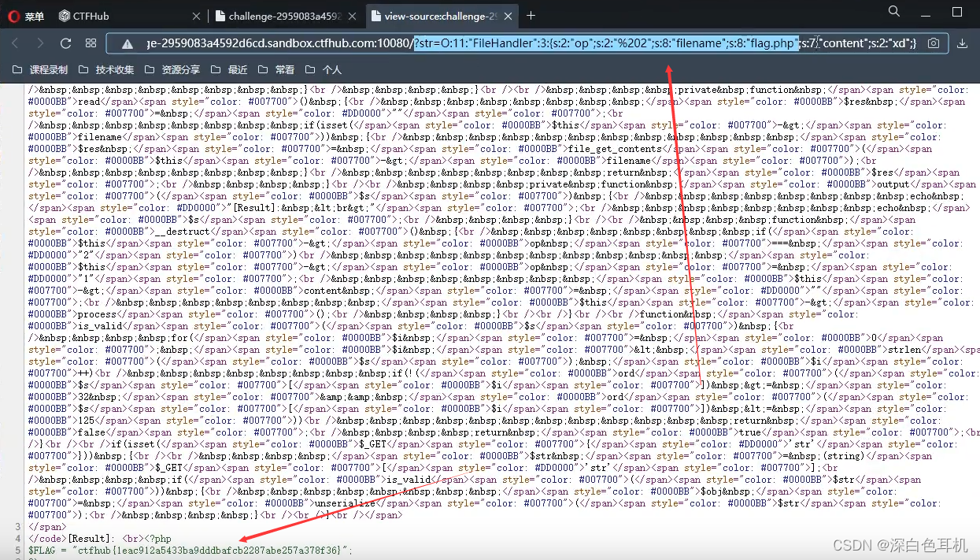The width and height of the screenshot is (980, 560).
Task: Open a new tab with plus button
Action: [x=531, y=16]
